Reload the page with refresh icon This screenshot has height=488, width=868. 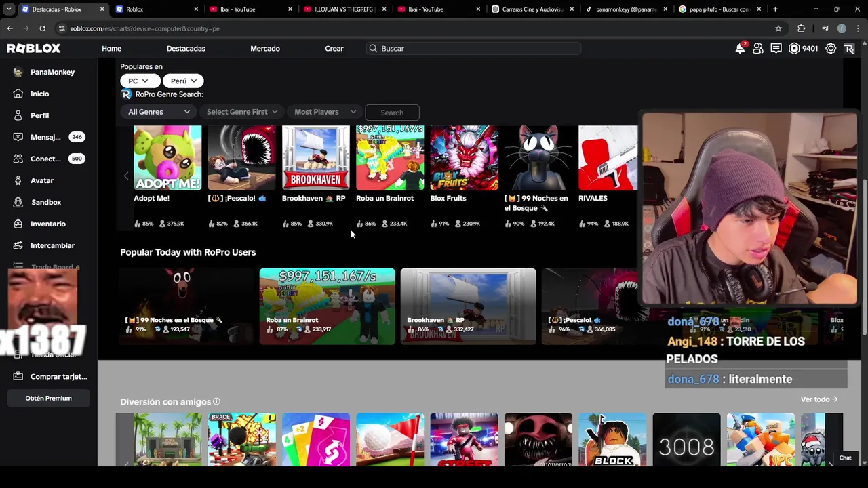[42, 28]
